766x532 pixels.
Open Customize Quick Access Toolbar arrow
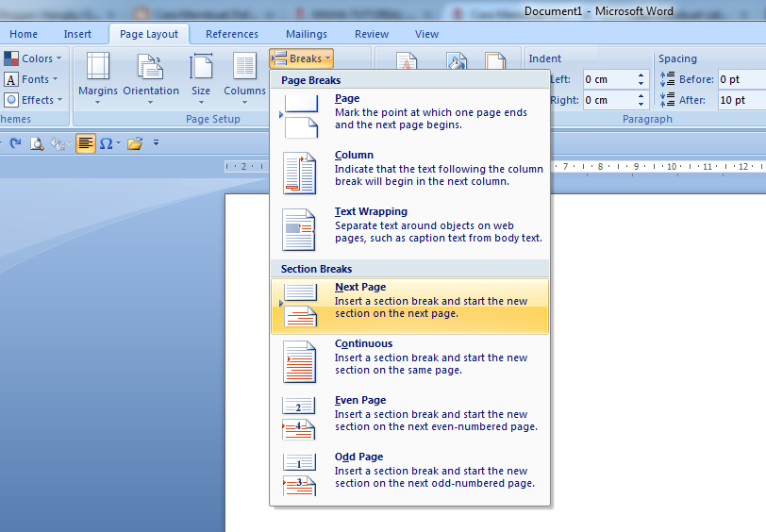point(156,142)
